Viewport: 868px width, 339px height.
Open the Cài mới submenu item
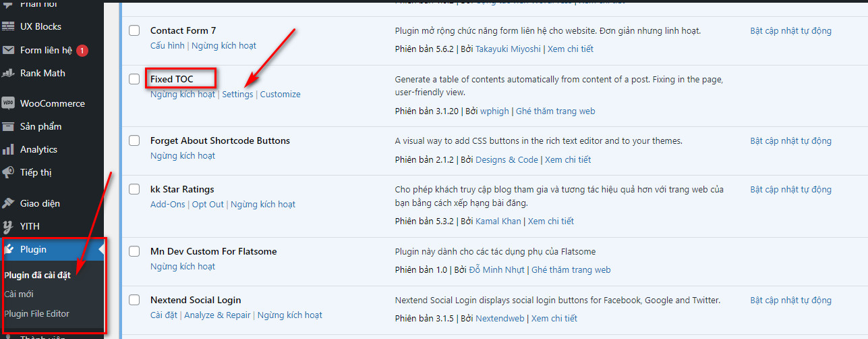[x=18, y=294]
